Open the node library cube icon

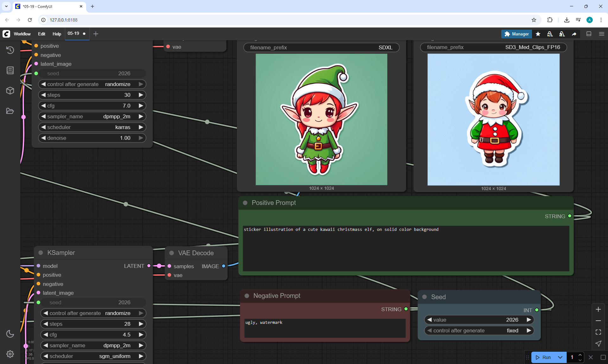(10, 91)
